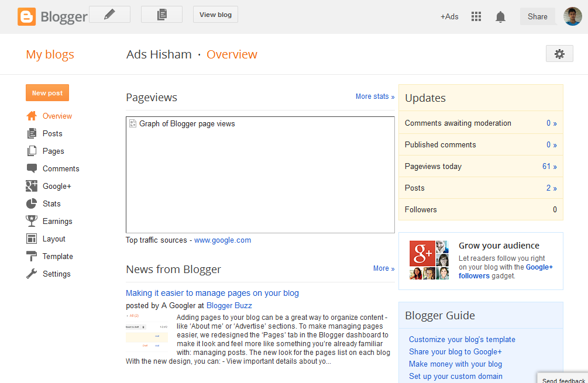Image resolution: width=588 pixels, height=383 pixels.
Task: Click the Earnings trophy icon
Action: (32, 221)
